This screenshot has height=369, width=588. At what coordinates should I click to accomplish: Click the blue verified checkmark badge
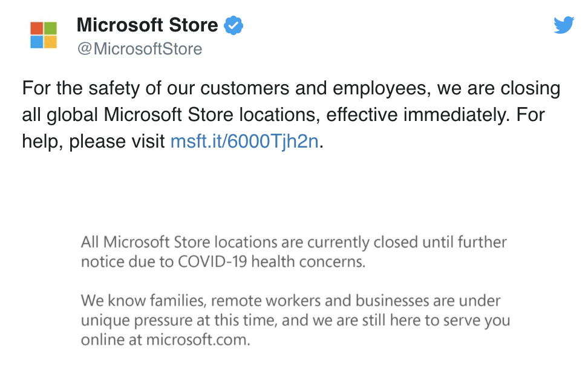pyautogui.click(x=234, y=25)
